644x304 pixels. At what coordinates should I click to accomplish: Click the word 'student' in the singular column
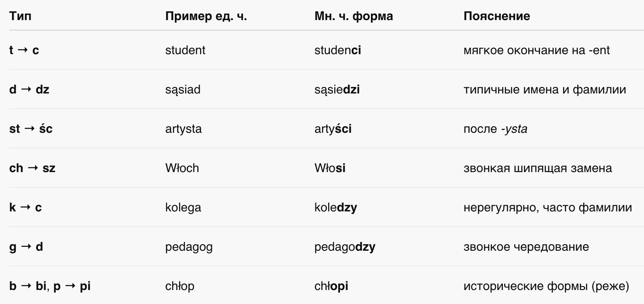[185, 50]
